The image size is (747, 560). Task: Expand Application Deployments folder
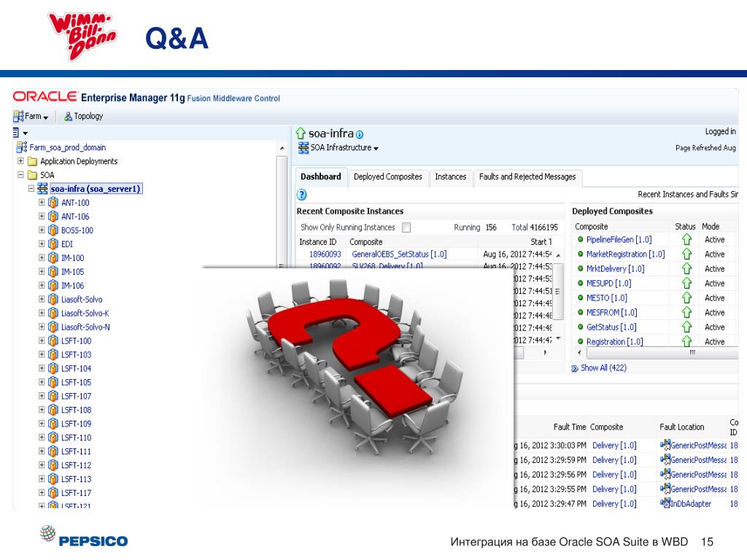tap(20, 161)
